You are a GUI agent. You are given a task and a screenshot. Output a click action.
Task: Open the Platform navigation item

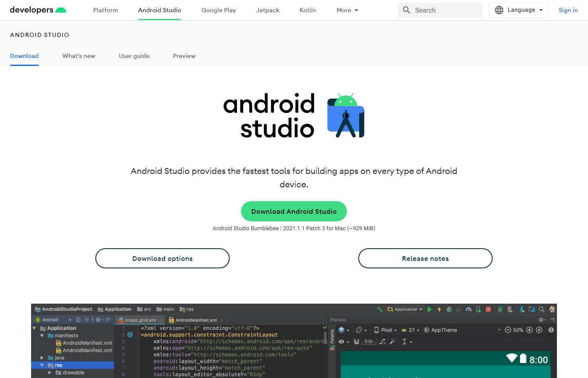coord(105,10)
